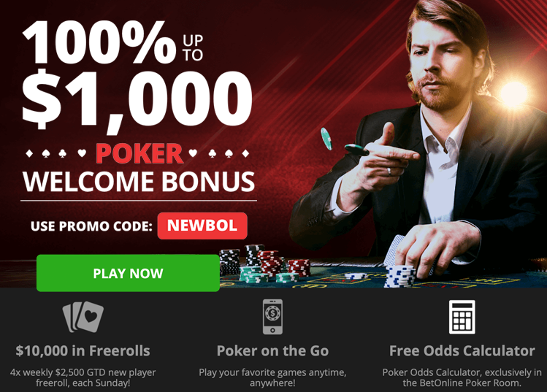Click the blue and white chip stack

pyautogui.click(x=400, y=277)
